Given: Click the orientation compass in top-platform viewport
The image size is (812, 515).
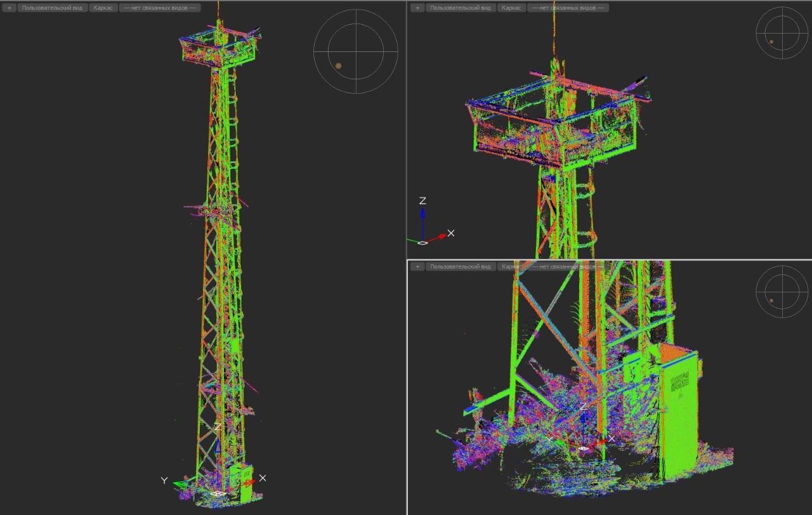Looking at the screenshot, I should pyautogui.click(x=782, y=32).
